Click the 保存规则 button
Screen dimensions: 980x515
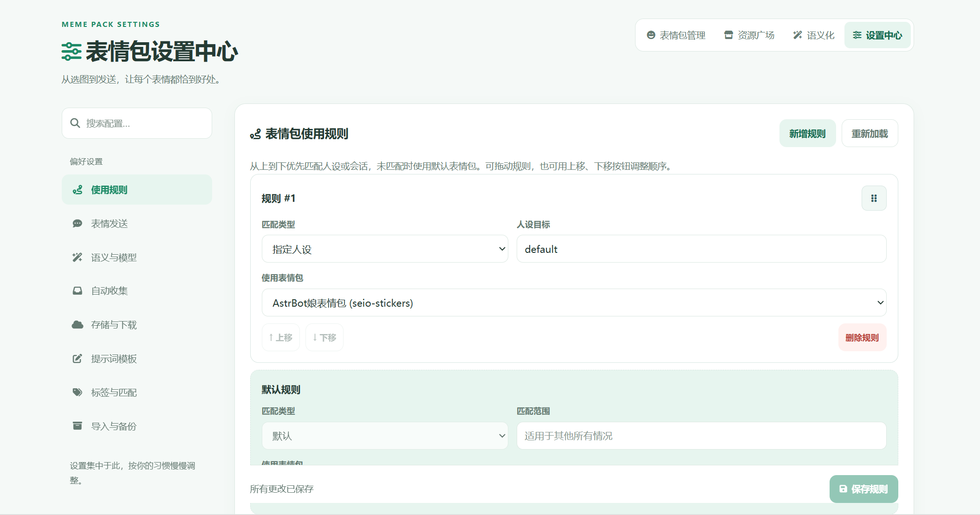[863, 489]
